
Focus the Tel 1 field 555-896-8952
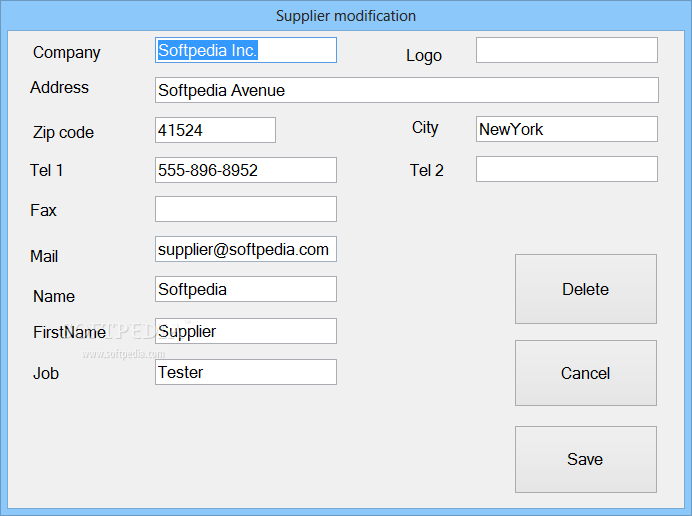(x=246, y=170)
